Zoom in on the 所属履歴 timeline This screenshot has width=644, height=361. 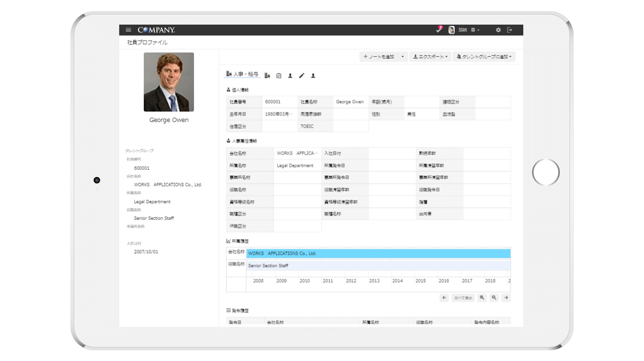click(x=482, y=298)
